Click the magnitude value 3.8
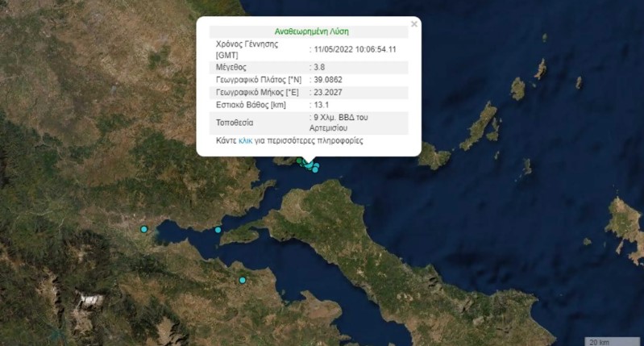 click(319, 67)
